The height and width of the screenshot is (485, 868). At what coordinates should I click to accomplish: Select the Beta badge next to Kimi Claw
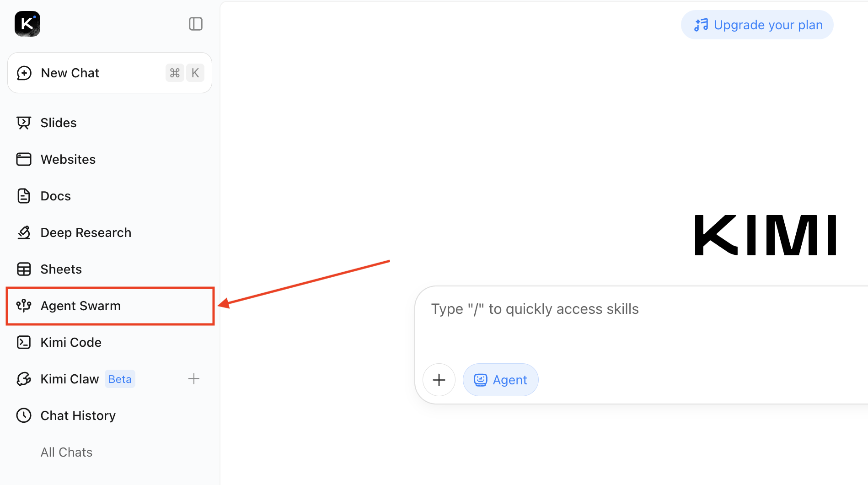[x=120, y=379]
